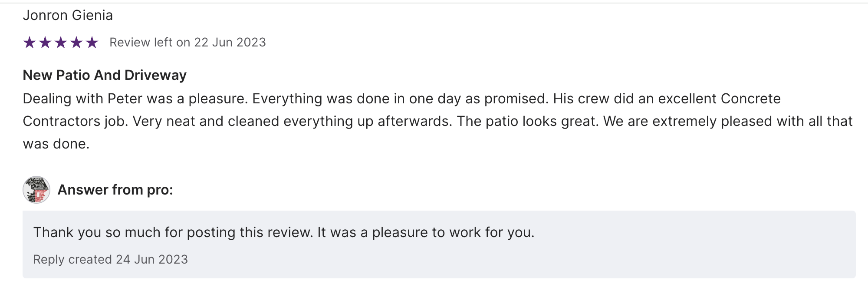The height and width of the screenshot is (284, 868).
Task: Click reviewer name Jonron Gienia
Action: tap(68, 16)
